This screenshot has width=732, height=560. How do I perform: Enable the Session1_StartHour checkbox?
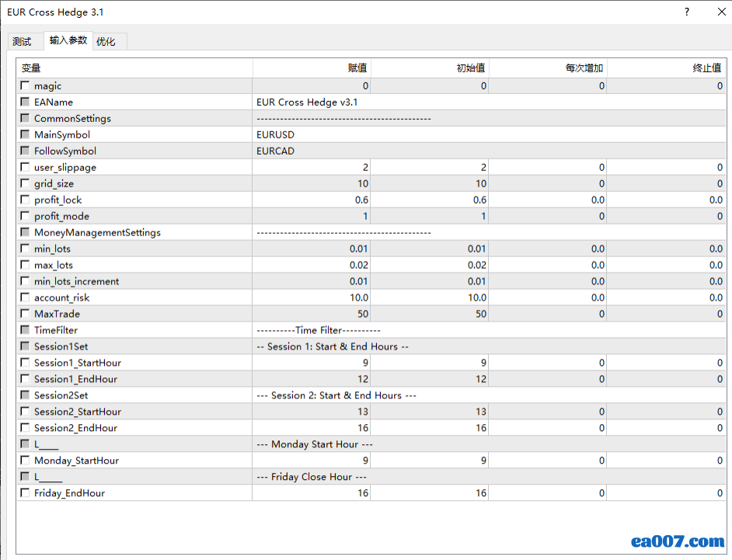tap(26, 363)
